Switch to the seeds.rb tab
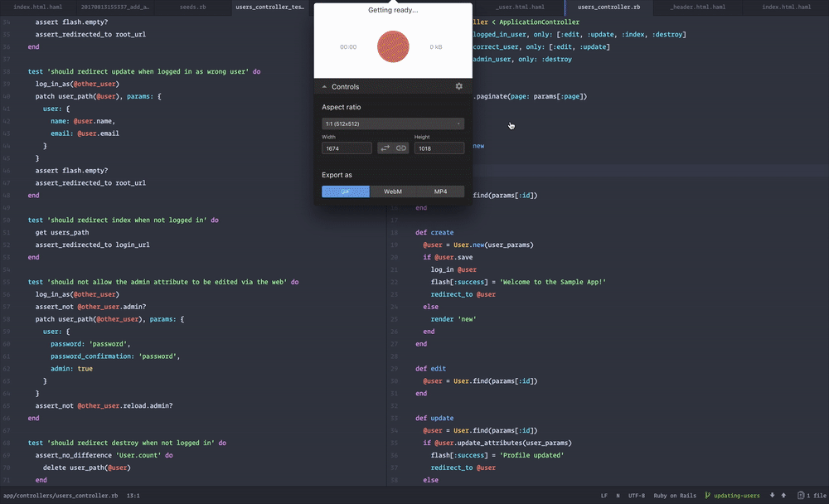The image size is (829, 504). [192, 7]
